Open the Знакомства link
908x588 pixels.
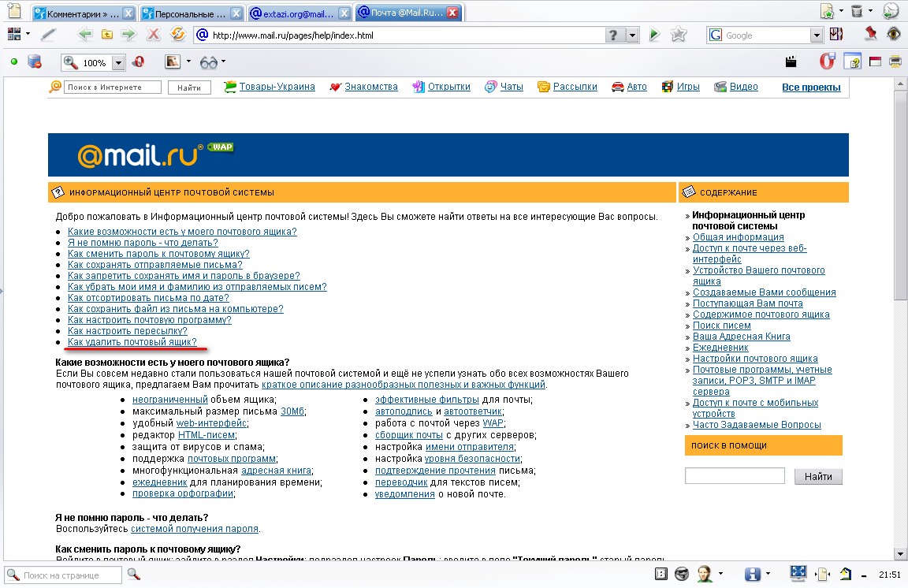pos(371,87)
